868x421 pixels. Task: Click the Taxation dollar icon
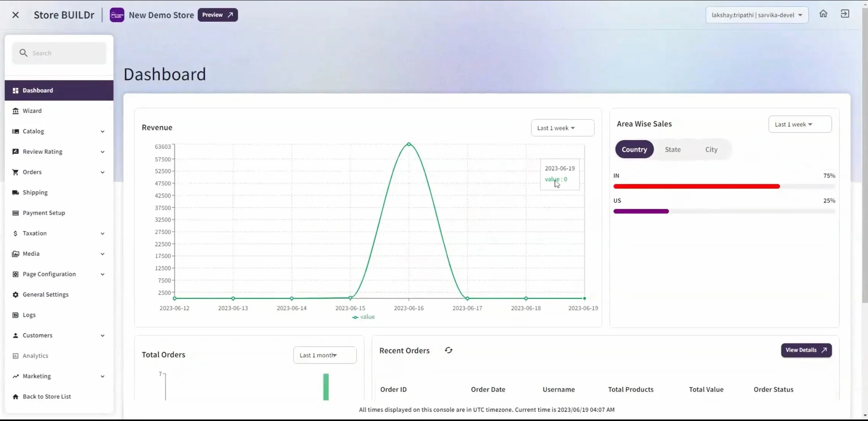(x=15, y=233)
